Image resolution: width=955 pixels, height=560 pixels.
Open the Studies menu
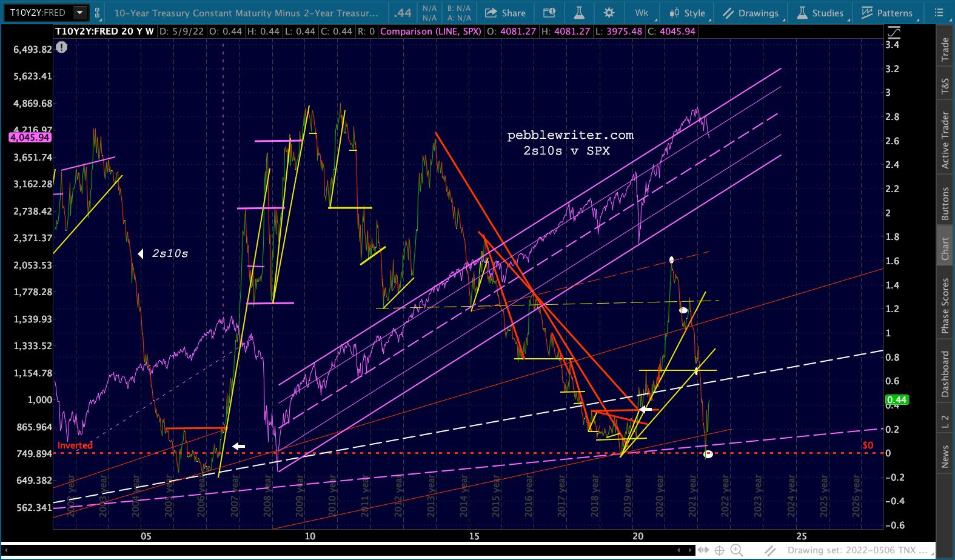[820, 13]
